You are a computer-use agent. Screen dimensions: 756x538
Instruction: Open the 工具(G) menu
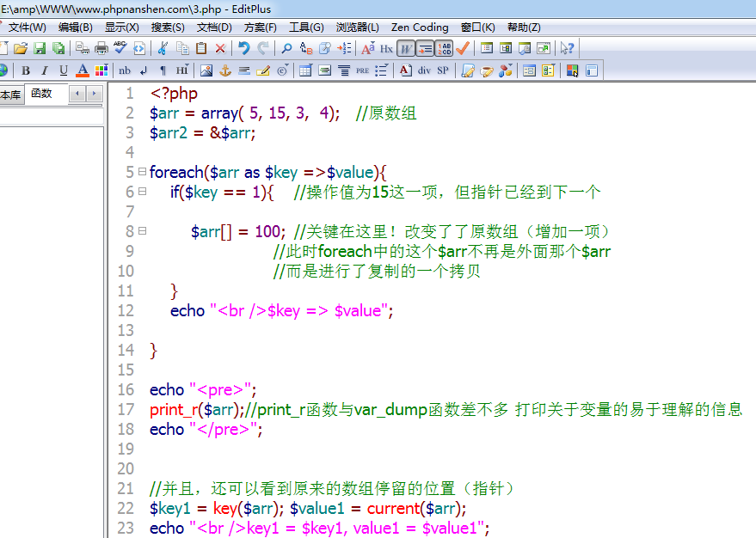(306, 28)
